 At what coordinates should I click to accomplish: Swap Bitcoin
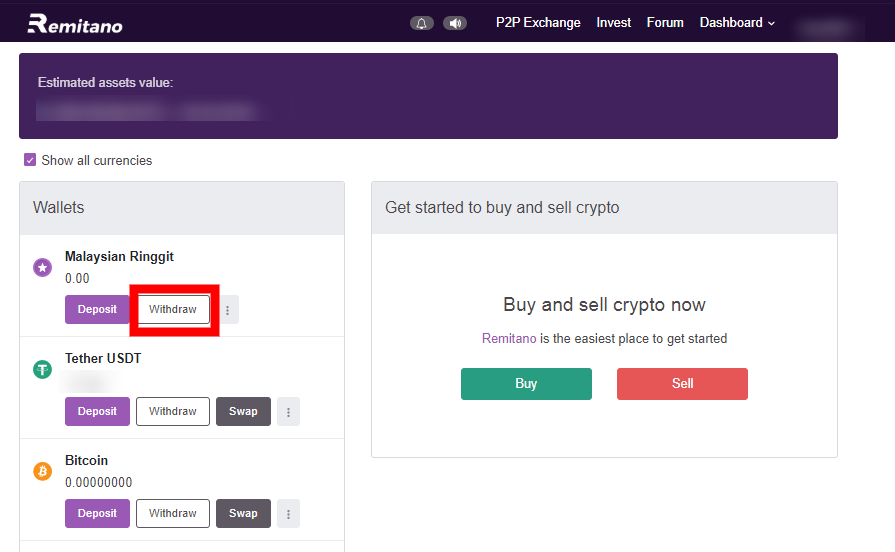tap(243, 514)
